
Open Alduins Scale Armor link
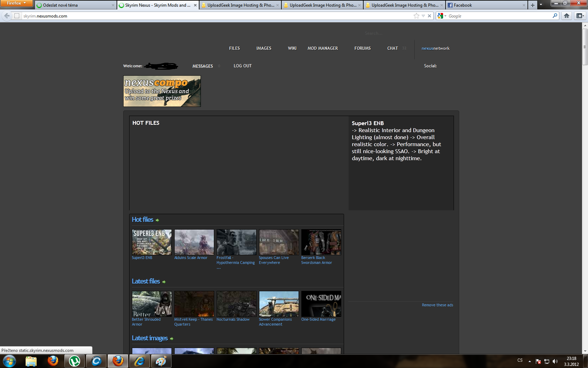click(191, 258)
